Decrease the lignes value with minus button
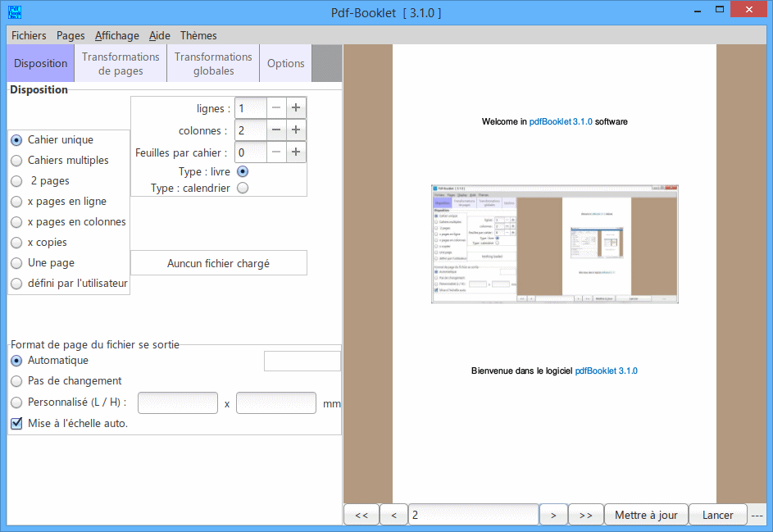773x532 pixels. [x=276, y=107]
